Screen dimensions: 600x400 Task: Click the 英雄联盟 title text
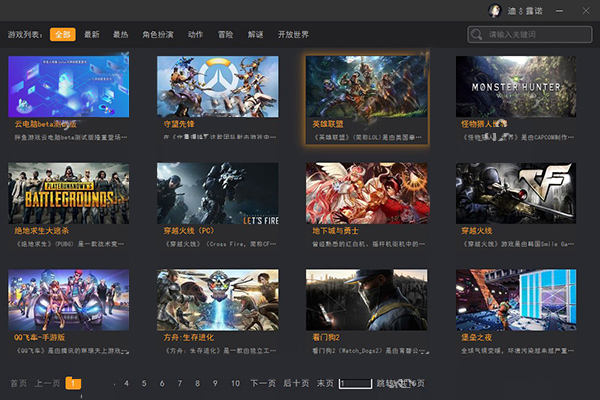click(x=328, y=124)
